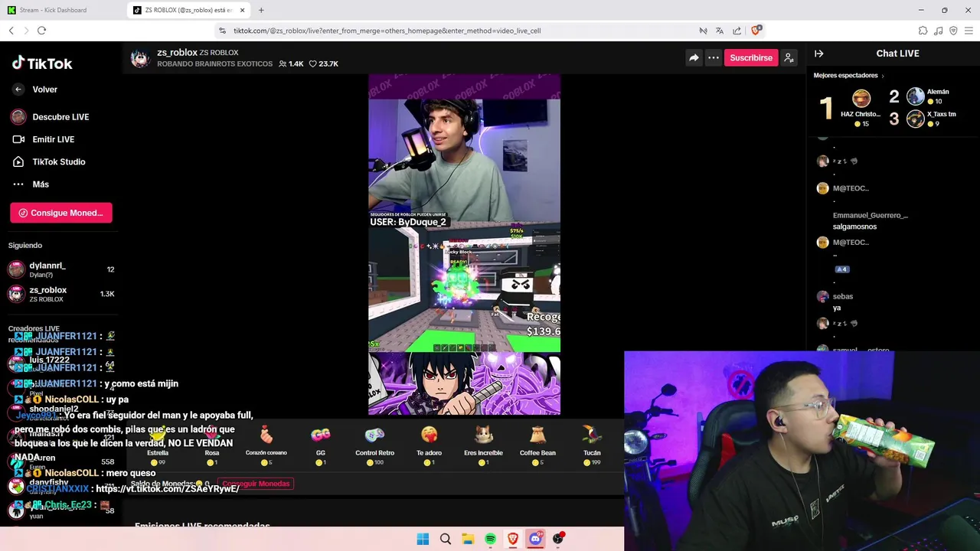Open Discord from the taskbar

535,539
